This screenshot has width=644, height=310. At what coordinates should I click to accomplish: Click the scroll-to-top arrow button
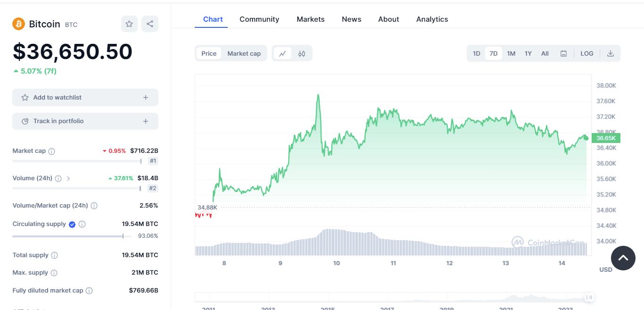(x=623, y=258)
